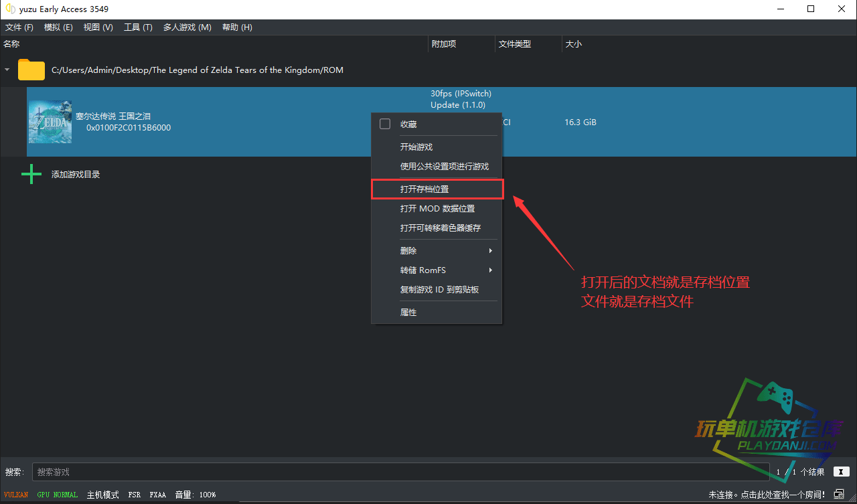Click game ID 0x0100F2C0115B6000
The image size is (857, 504).
click(129, 128)
